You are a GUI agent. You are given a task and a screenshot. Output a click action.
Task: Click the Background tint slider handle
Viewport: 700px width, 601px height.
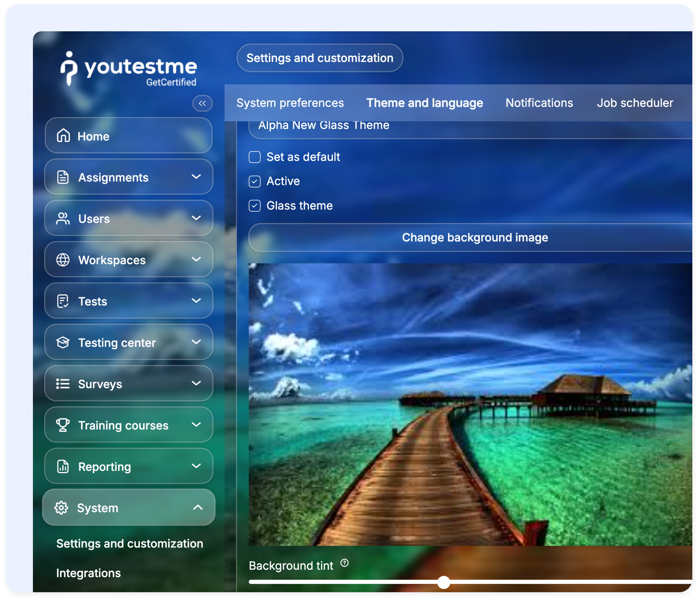(x=444, y=582)
